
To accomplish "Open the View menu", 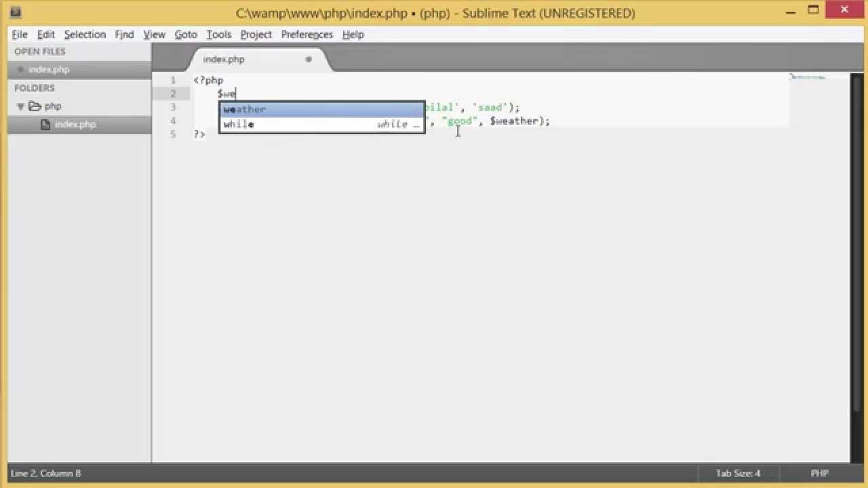I will point(154,35).
